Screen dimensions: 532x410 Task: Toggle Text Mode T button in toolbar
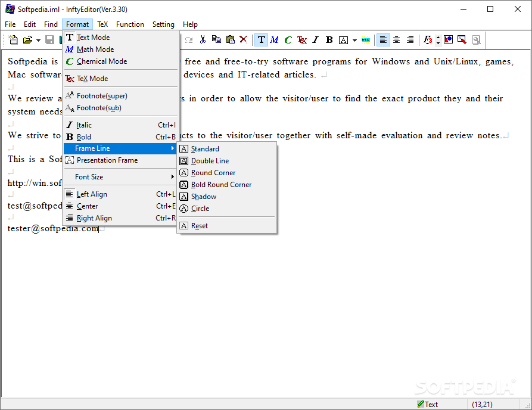pos(262,40)
